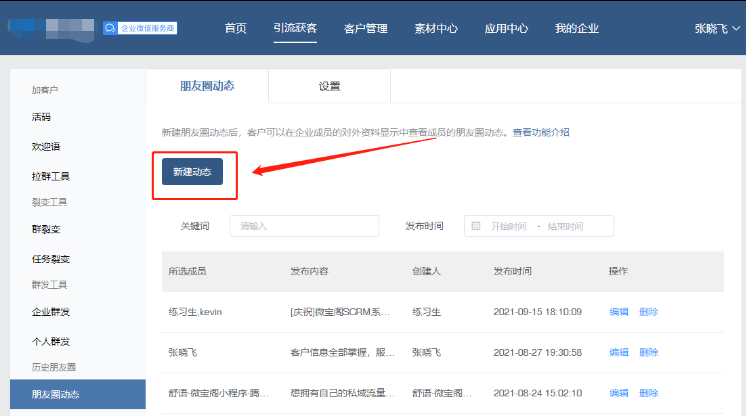The width and height of the screenshot is (746, 416).
Task: Click the 开始时间 date field
Action: pyautogui.click(x=510, y=226)
